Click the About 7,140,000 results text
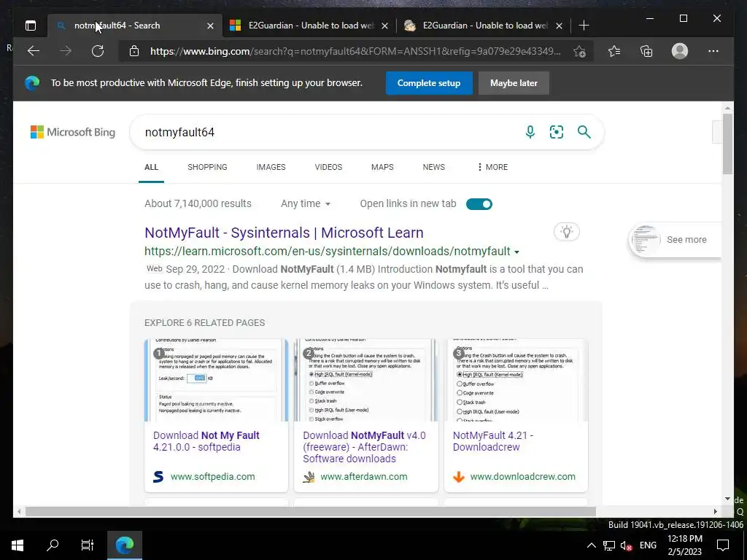This screenshot has height=560, width=747. pos(198,204)
